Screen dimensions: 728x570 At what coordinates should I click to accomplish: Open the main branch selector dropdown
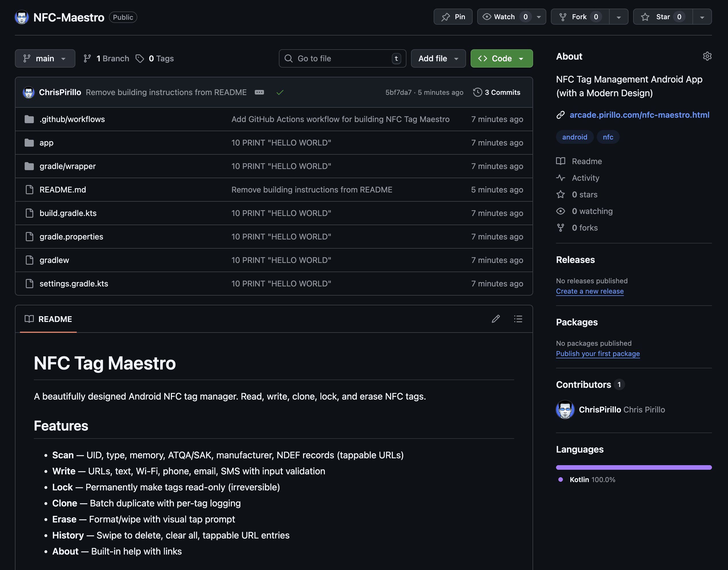45,58
